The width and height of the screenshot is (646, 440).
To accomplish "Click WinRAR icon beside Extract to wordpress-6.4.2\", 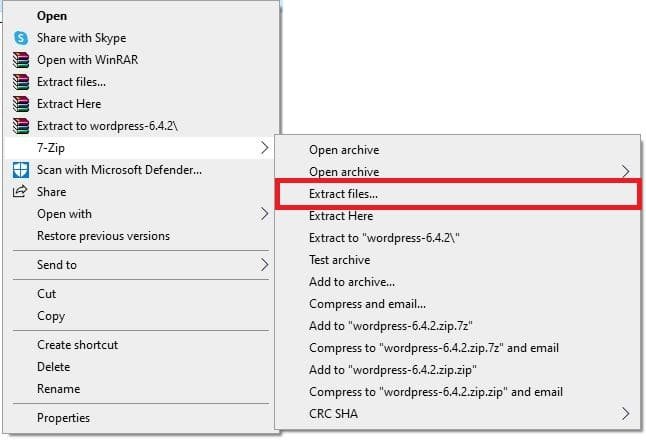I will 20,126.
